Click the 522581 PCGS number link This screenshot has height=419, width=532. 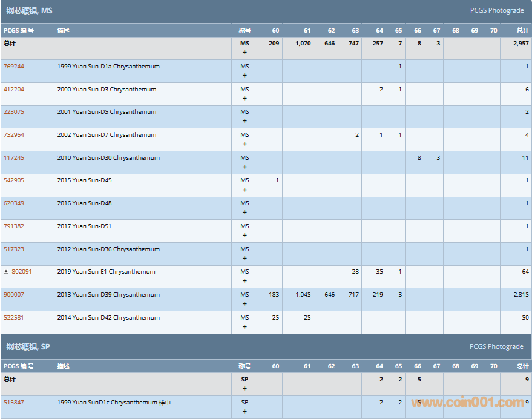pyautogui.click(x=14, y=318)
